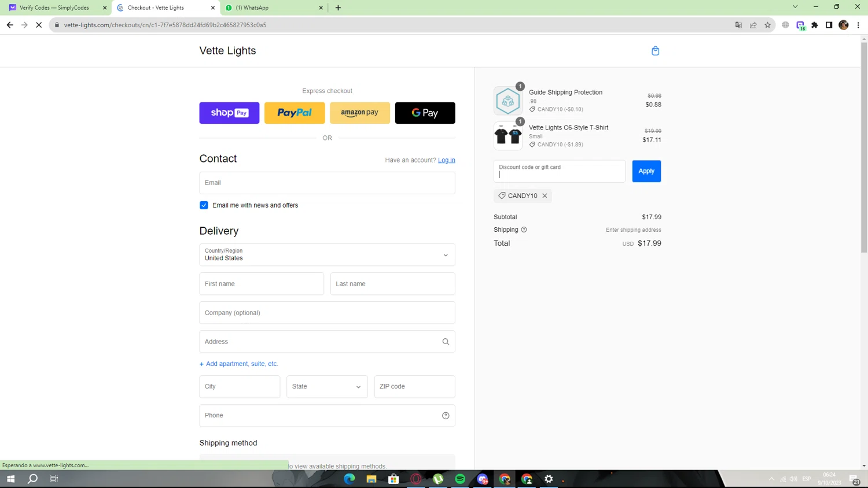Open Microsoft Store from the taskbar

pyautogui.click(x=393, y=479)
